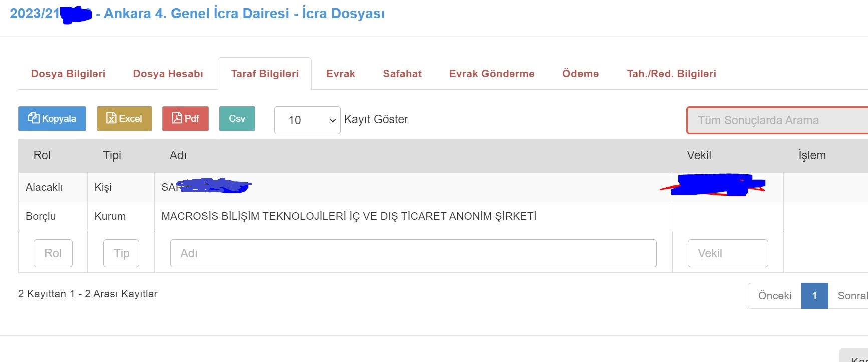Open the Dosya Hesabı tab
Image resolution: width=868 pixels, height=362 pixels.
(x=168, y=74)
